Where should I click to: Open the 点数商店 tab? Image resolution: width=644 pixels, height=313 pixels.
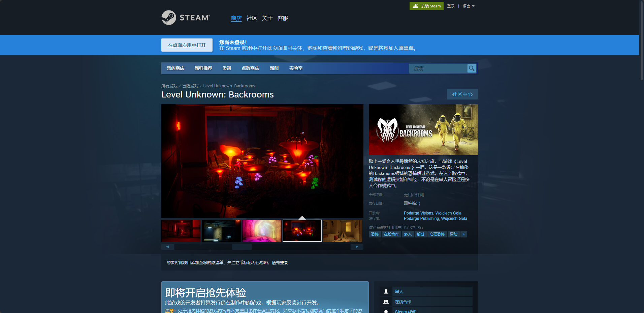(250, 68)
